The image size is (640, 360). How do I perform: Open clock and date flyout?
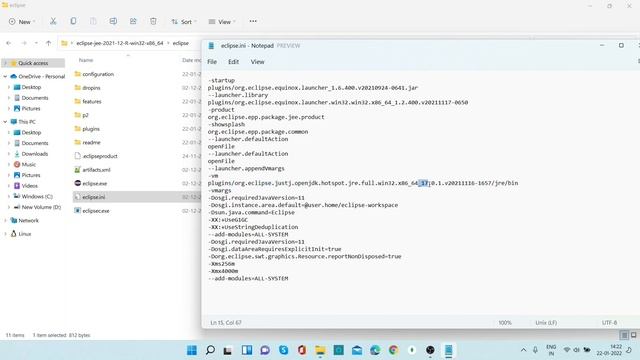coord(609,350)
